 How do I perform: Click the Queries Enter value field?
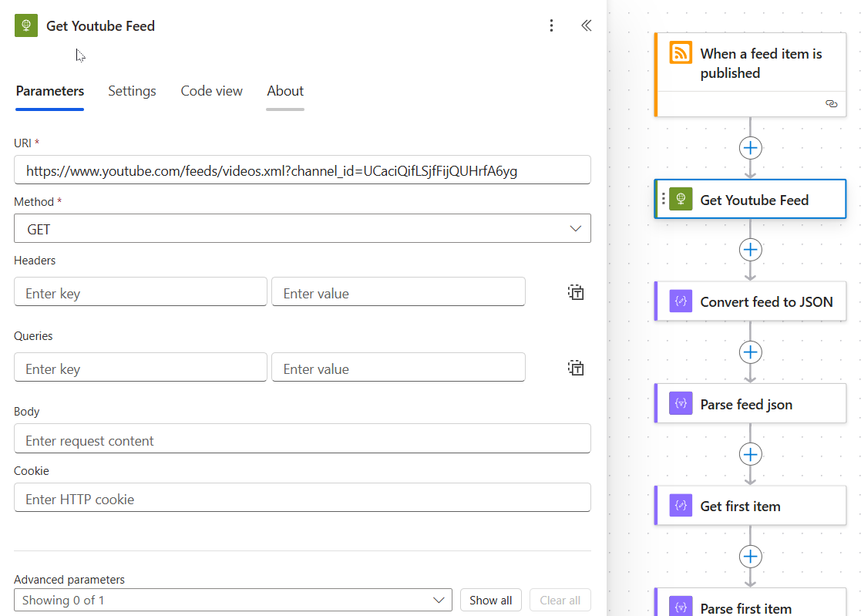tap(398, 367)
